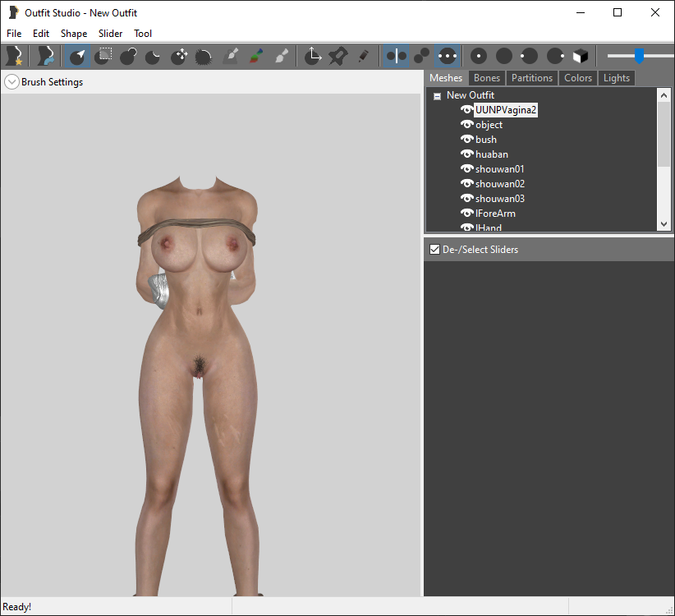675x616 pixels.
Task: Hide the UUNPVagina2 mesh eye icon
Action: [467, 110]
